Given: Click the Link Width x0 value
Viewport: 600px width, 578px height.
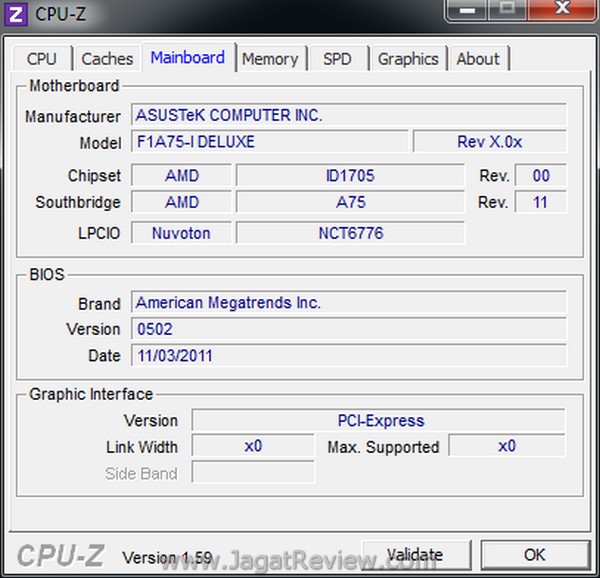Looking at the screenshot, I should 253,446.
